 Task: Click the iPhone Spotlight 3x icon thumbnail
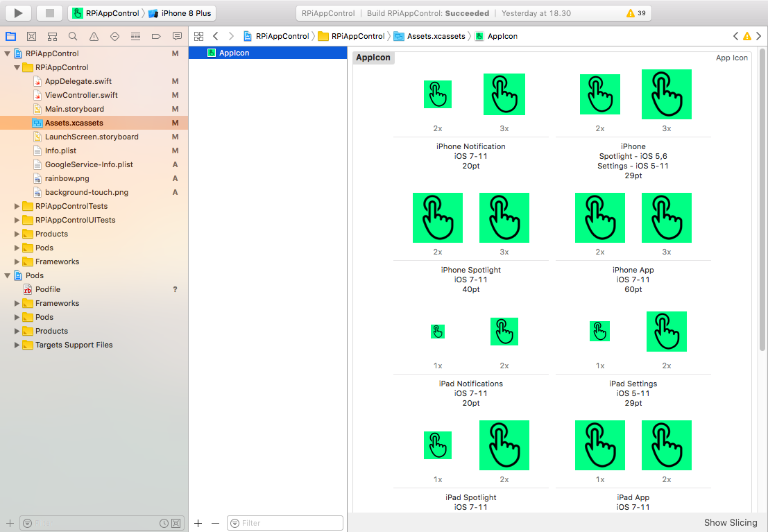point(504,217)
